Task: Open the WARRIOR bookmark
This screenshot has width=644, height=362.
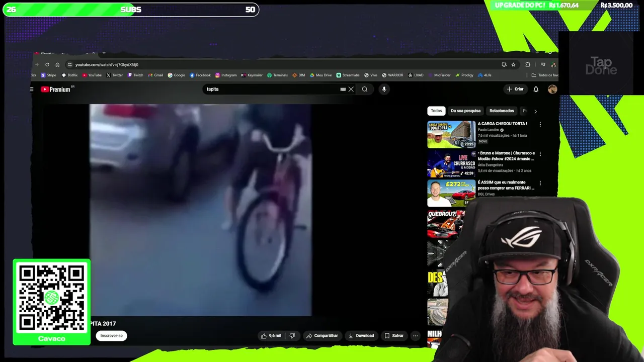Action: point(392,75)
